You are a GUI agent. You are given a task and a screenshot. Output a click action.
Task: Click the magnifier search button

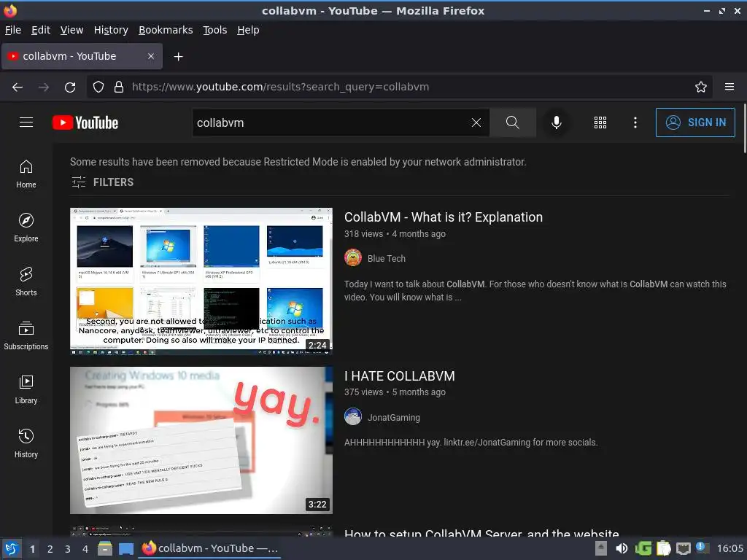click(513, 122)
